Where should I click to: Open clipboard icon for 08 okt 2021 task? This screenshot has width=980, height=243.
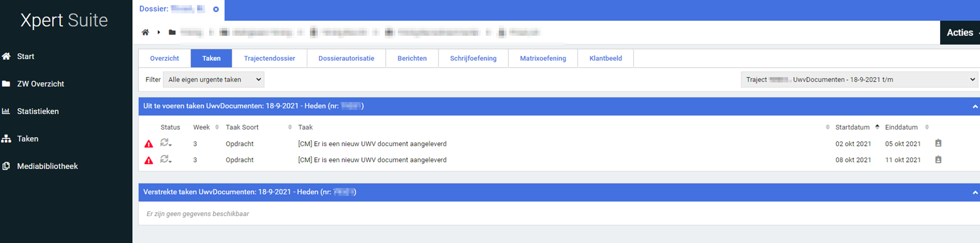(938, 160)
